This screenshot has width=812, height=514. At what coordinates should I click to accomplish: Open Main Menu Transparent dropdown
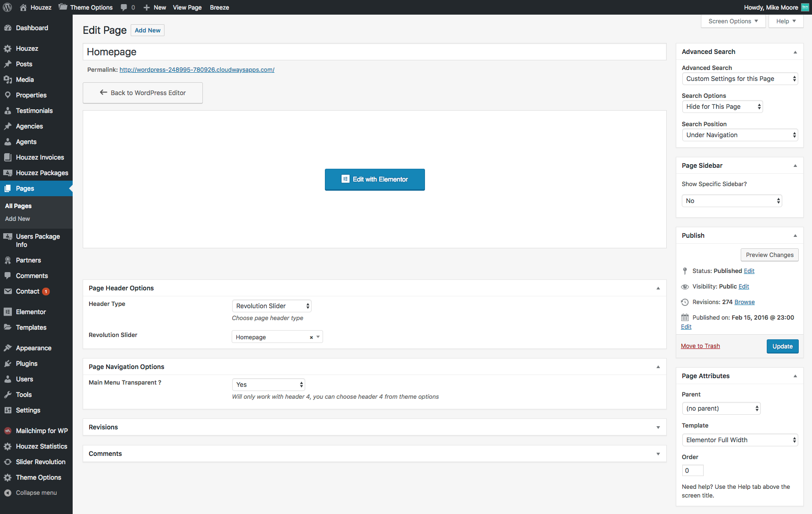click(268, 385)
